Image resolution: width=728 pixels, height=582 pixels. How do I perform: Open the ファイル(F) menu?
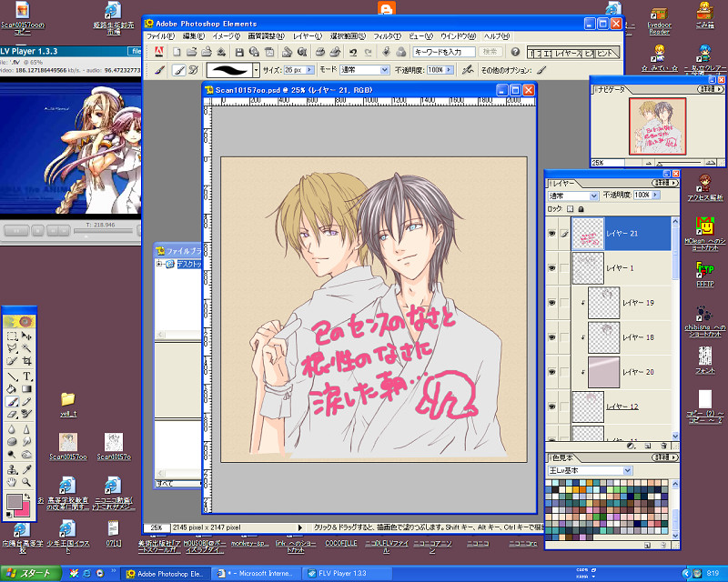tap(161, 36)
